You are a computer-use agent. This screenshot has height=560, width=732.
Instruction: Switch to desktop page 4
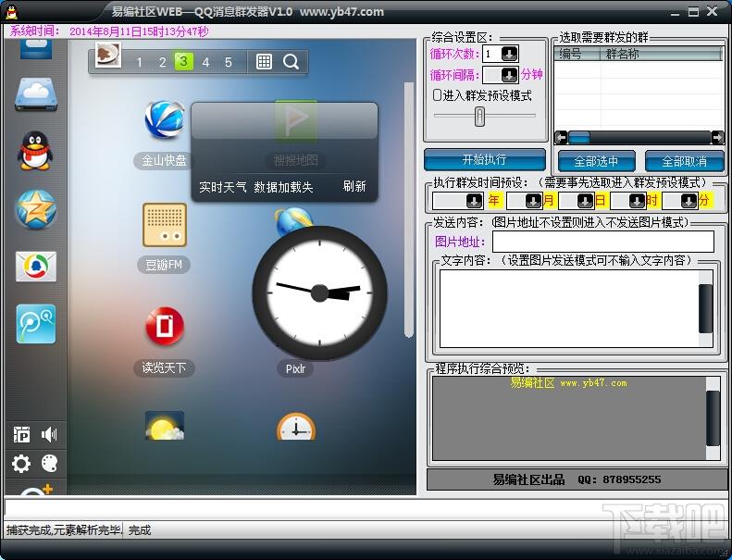[x=205, y=62]
